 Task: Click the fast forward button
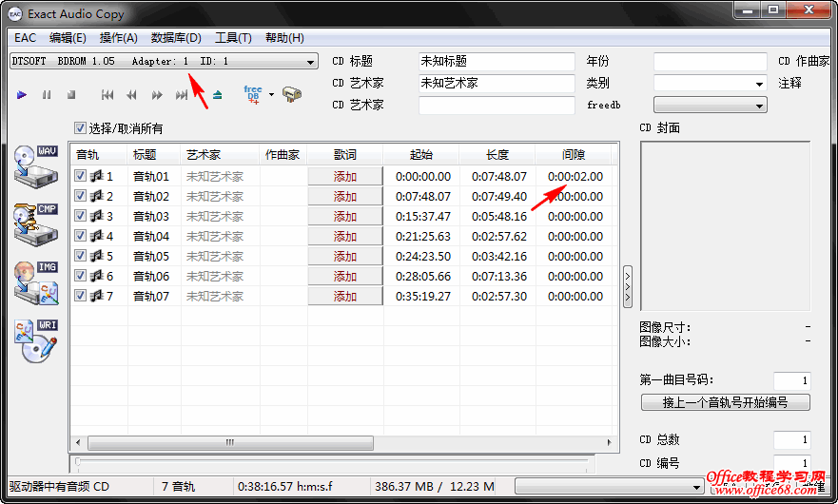(157, 95)
